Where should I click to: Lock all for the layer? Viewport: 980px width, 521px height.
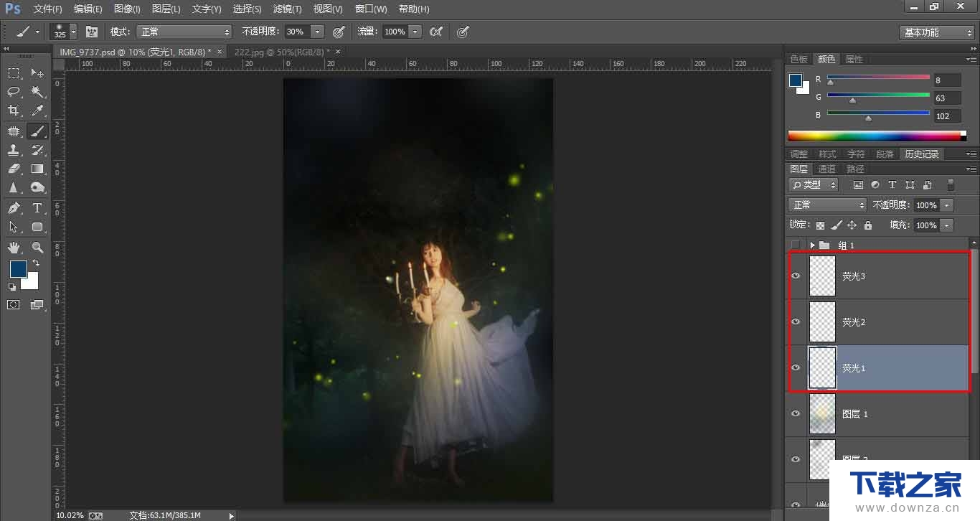tap(868, 225)
